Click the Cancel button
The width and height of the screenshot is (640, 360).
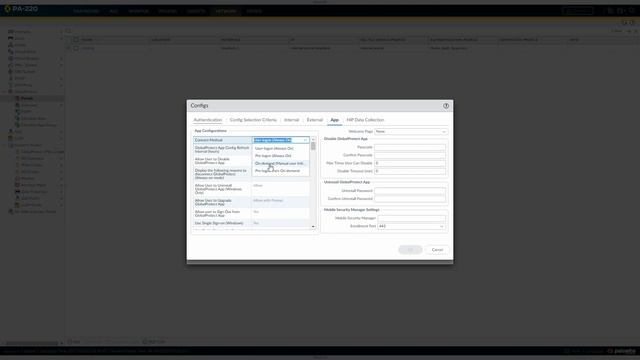coord(437,250)
